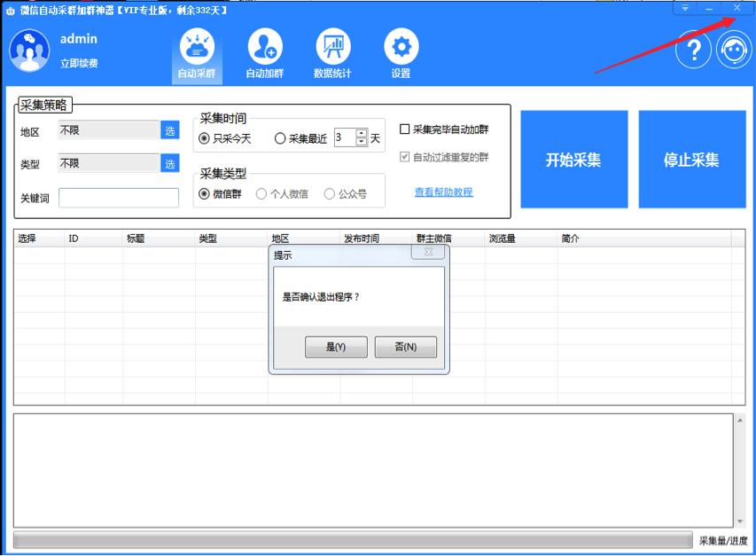Click the question mark help icon
Screen dimensions: 756x556
[693, 51]
